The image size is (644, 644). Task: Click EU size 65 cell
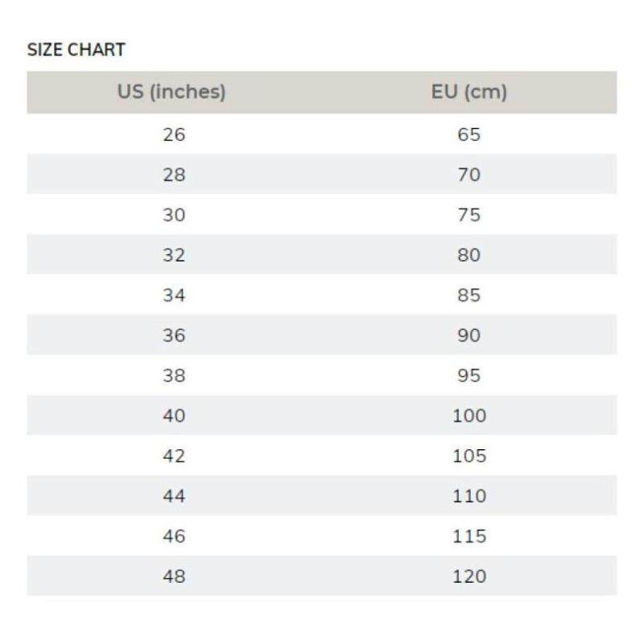pos(469,134)
